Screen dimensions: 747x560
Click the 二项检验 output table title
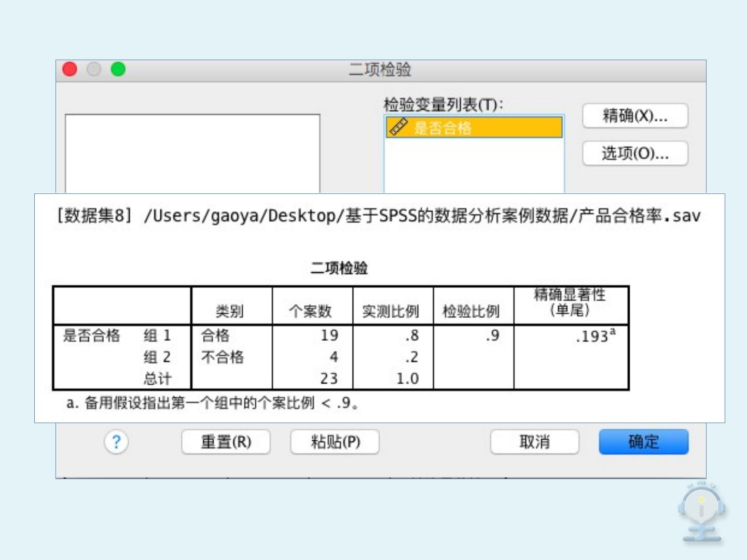click(339, 268)
